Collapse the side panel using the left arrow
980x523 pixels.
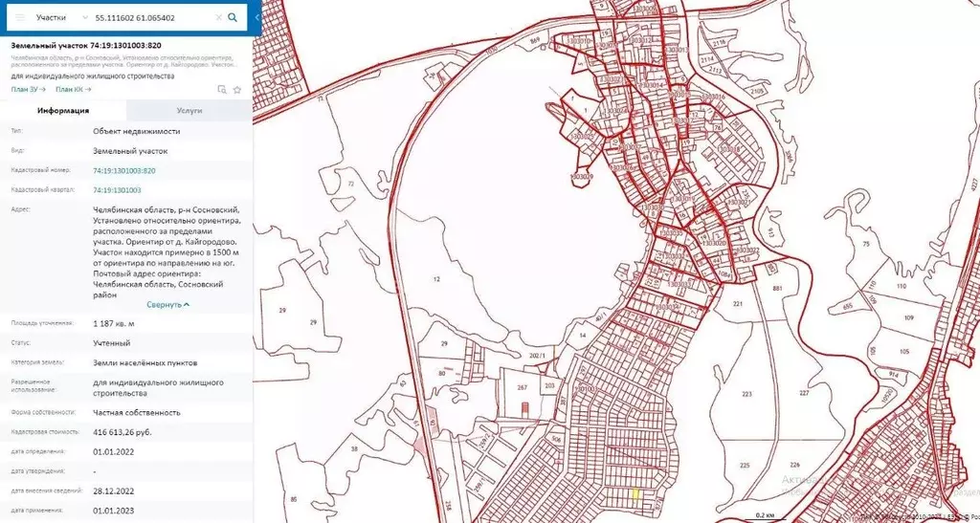(257, 18)
